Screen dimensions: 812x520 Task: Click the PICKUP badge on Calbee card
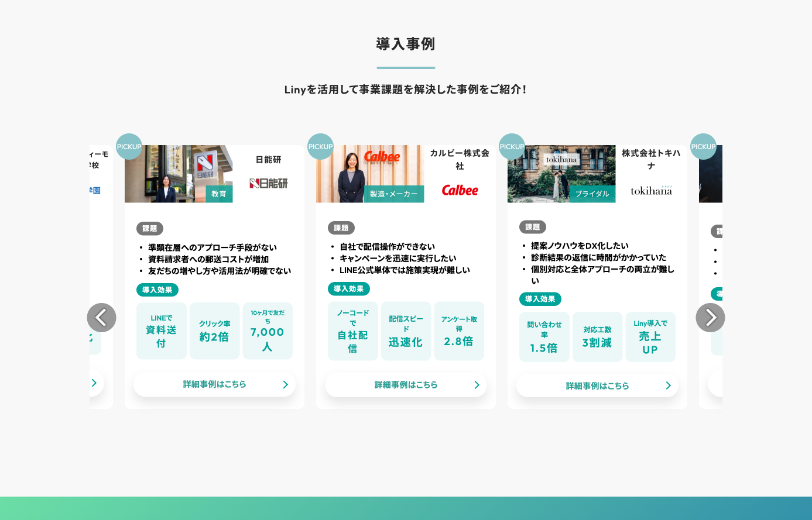[321, 147]
